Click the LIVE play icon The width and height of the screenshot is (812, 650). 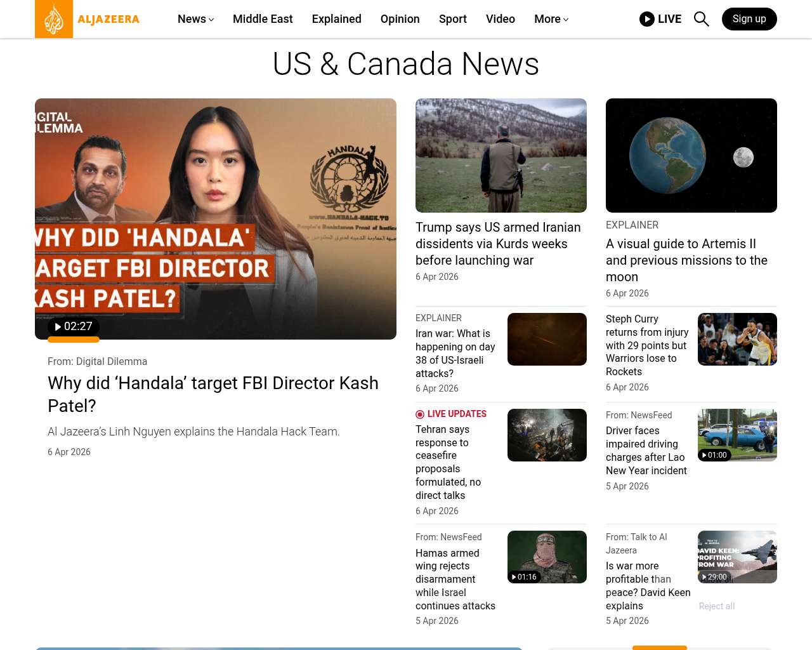(646, 19)
